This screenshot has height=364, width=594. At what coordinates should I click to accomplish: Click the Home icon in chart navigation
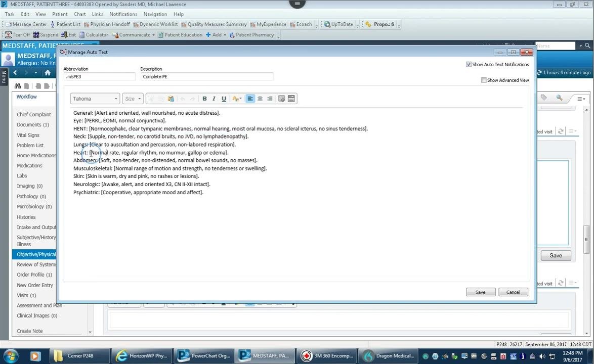pyautogui.click(x=48, y=73)
